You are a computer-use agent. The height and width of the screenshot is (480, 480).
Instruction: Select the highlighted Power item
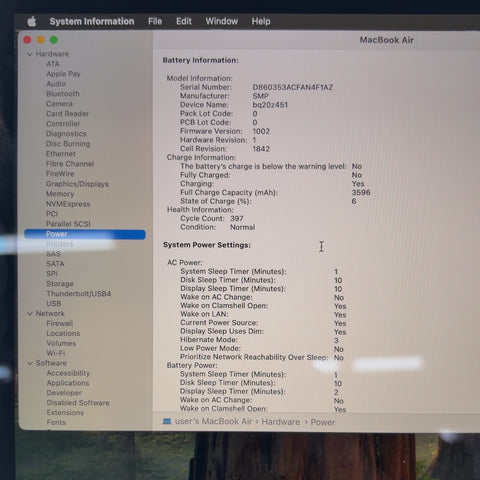pos(85,234)
